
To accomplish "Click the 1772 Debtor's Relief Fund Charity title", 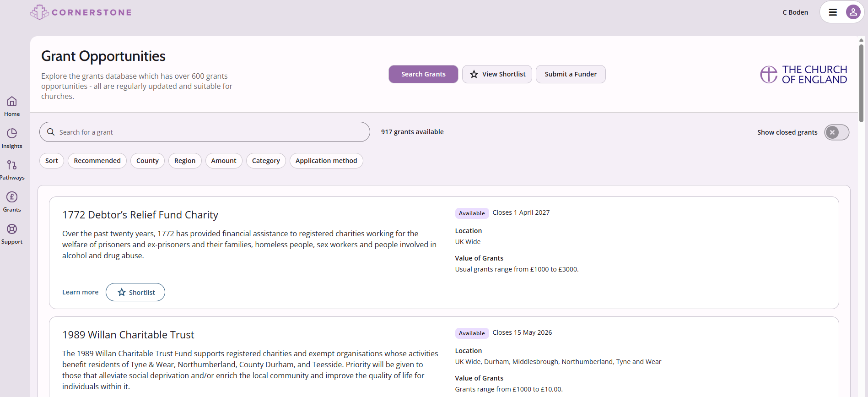I will coord(140,215).
